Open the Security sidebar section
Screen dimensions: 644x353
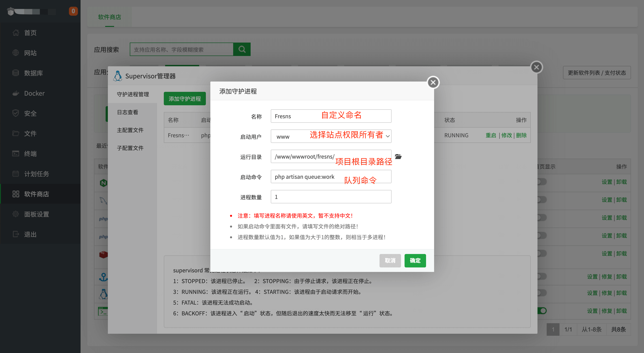tap(40, 113)
